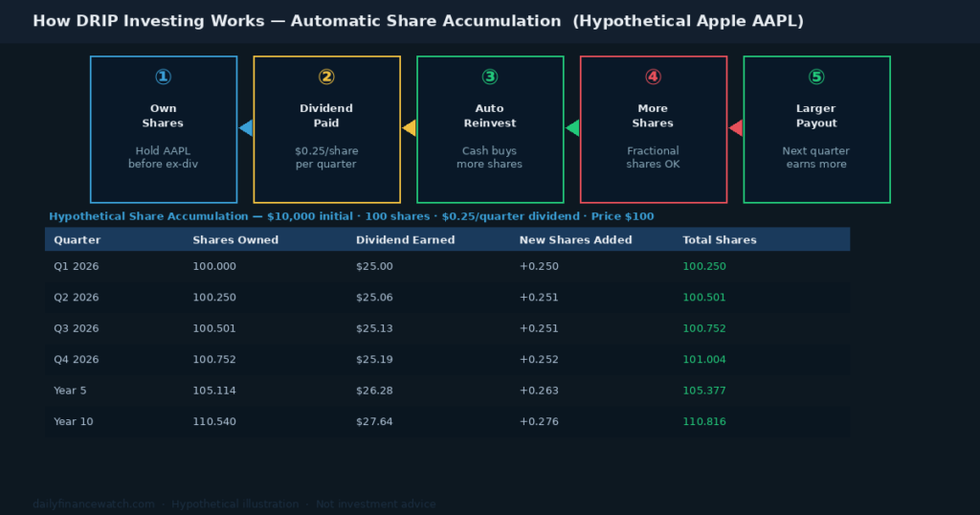Select the "Auto Reinvest" card heading
Viewport: 980px width, 515px height.
(490, 116)
